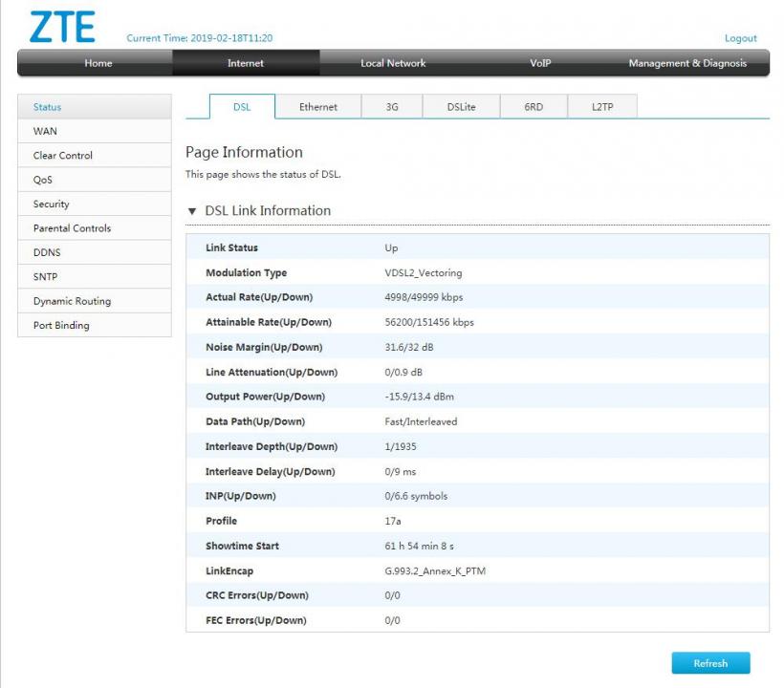Collapse the DSL Link Information section
Screen dimensions: 784x688
coord(192,211)
